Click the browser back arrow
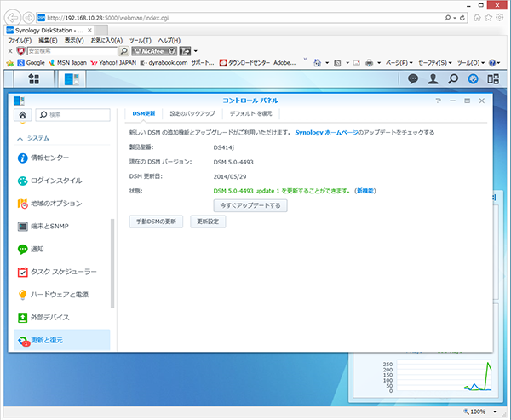The height and width of the screenshot is (420, 511). pos(13,18)
